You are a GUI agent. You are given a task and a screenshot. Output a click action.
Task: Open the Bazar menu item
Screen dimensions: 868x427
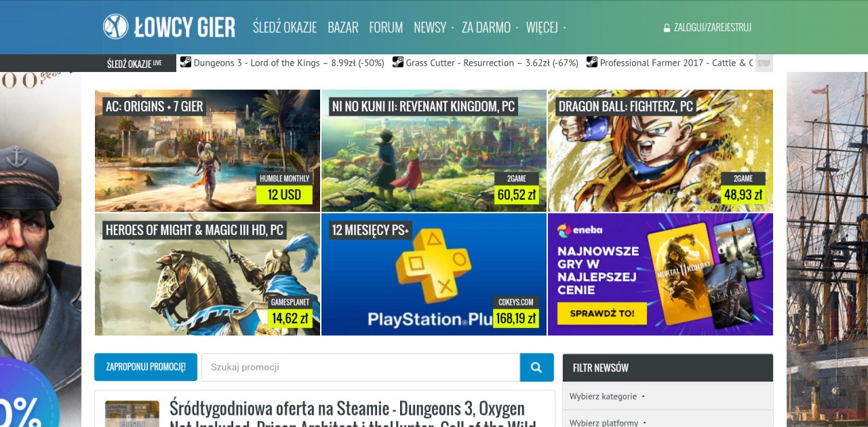tap(342, 27)
